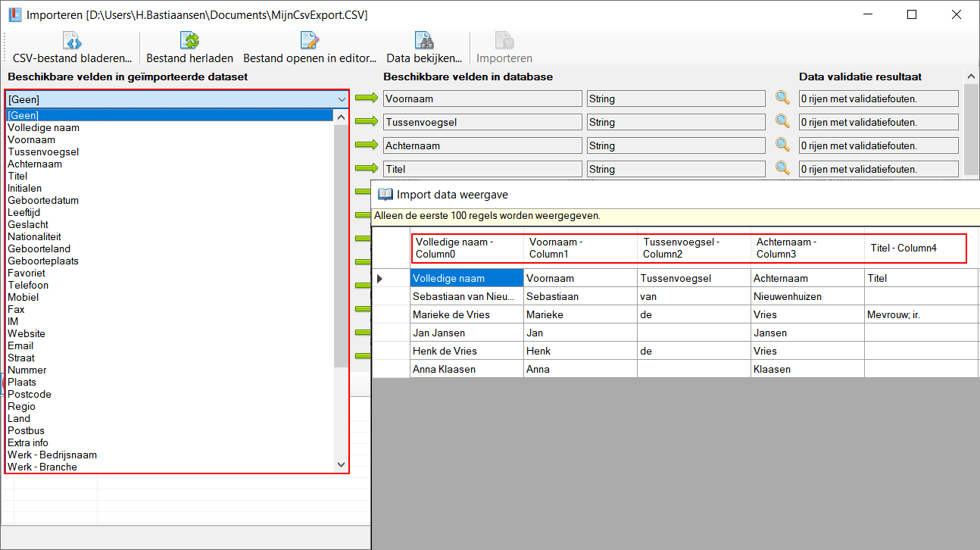Click magnifier icon in the Tussenvoegsel row
This screenshot has width=980, height=550.
(782, 121)
